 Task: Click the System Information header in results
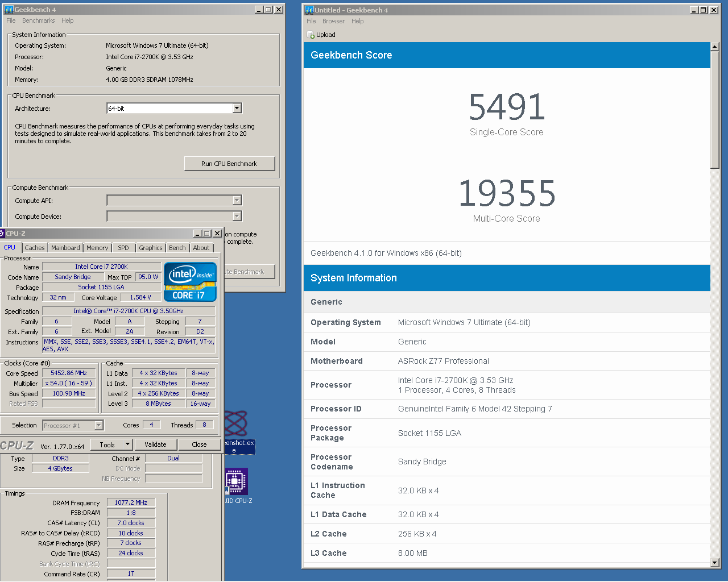tap(507, 278)
